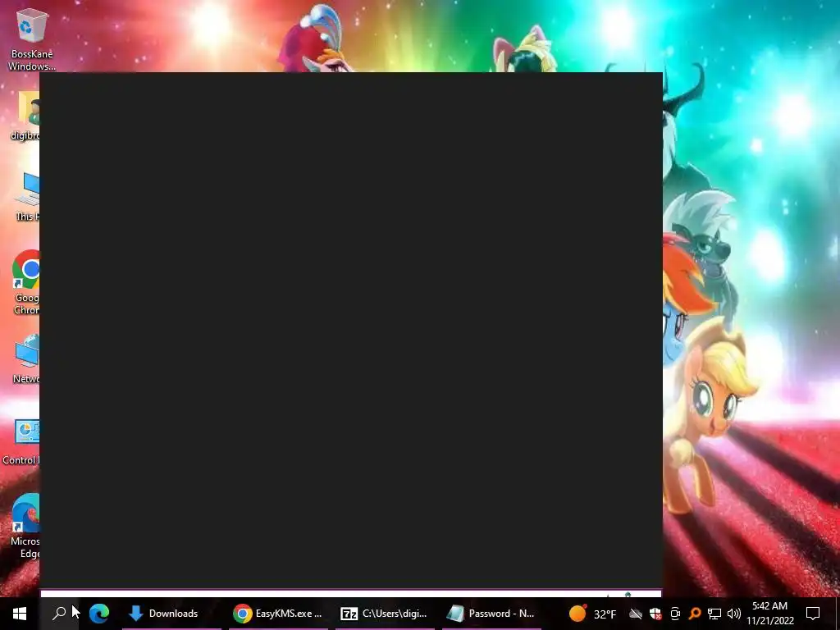
Task: Switch to the Password Notepad window
Action: pyautogui.click(x=491, y=614)
